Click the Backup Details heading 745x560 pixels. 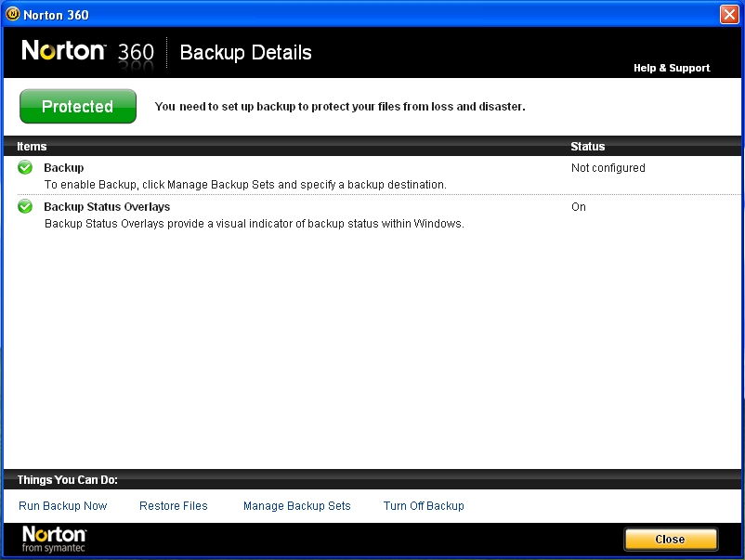pyautogui.click(x=245, y=52)
